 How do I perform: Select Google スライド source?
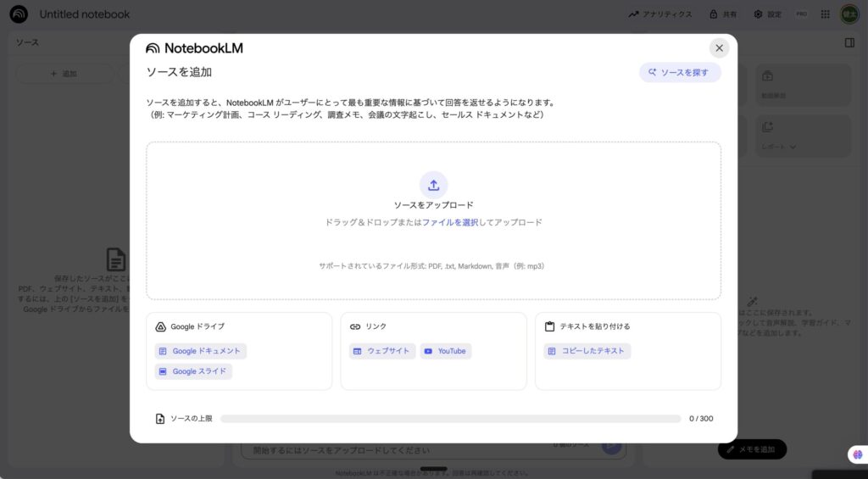pos(193,371)
